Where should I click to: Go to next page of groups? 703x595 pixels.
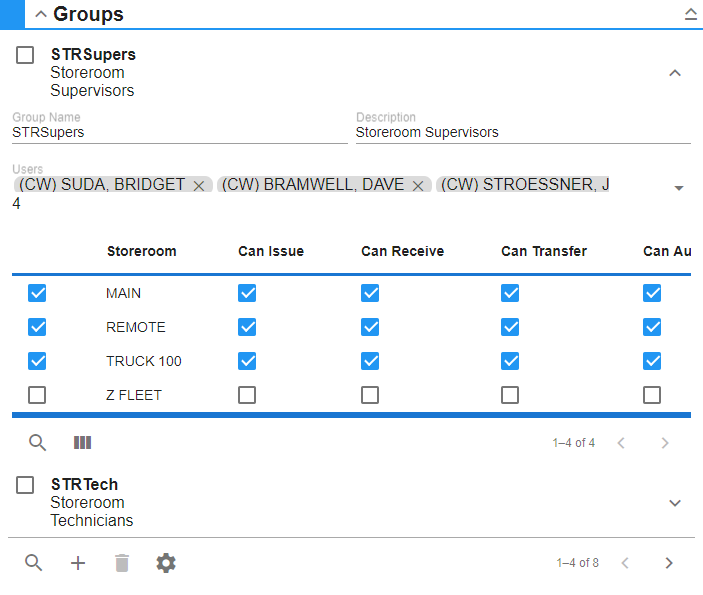coord(669,563)
